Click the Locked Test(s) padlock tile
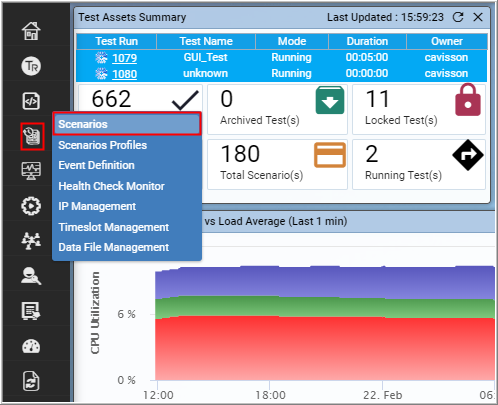Image resolution: width=498 pixels, height=405 pixels. pyautogui.click(x=419, y=109)
